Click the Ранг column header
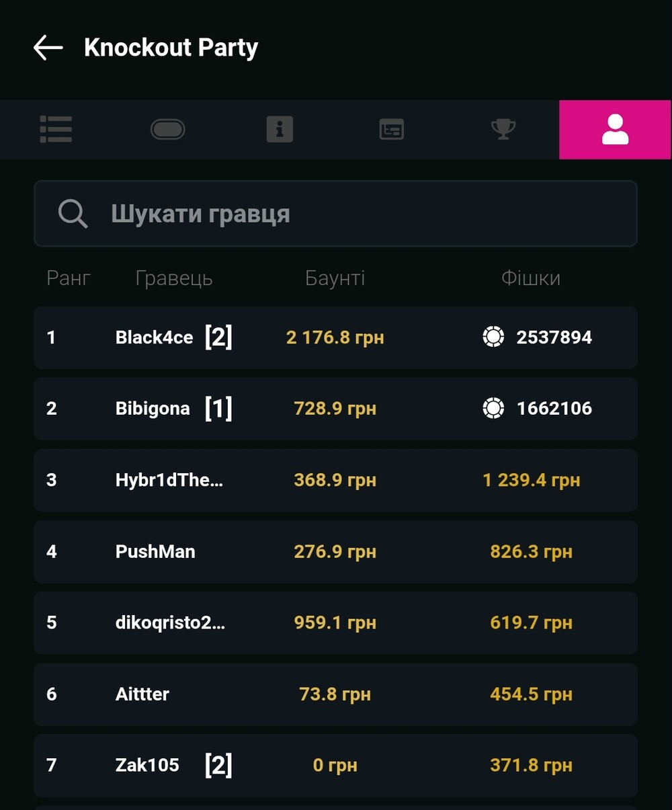Screen dimensions: 672x810 (x=69, y=278)
